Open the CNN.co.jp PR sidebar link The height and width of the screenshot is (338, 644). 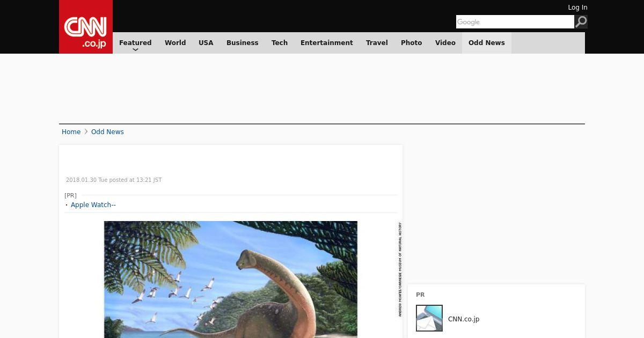[x=464, y=319]
